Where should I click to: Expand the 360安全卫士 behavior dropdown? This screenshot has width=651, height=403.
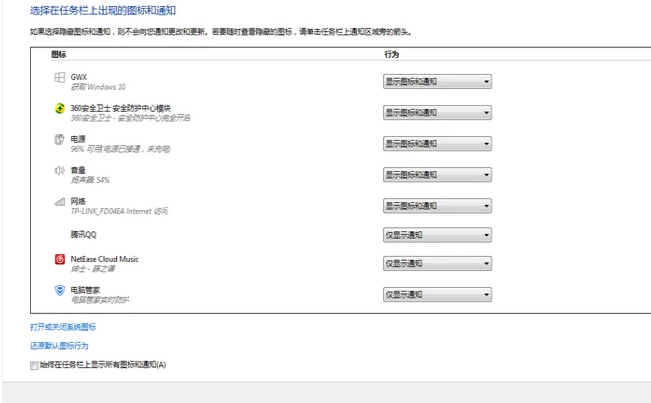437,112
